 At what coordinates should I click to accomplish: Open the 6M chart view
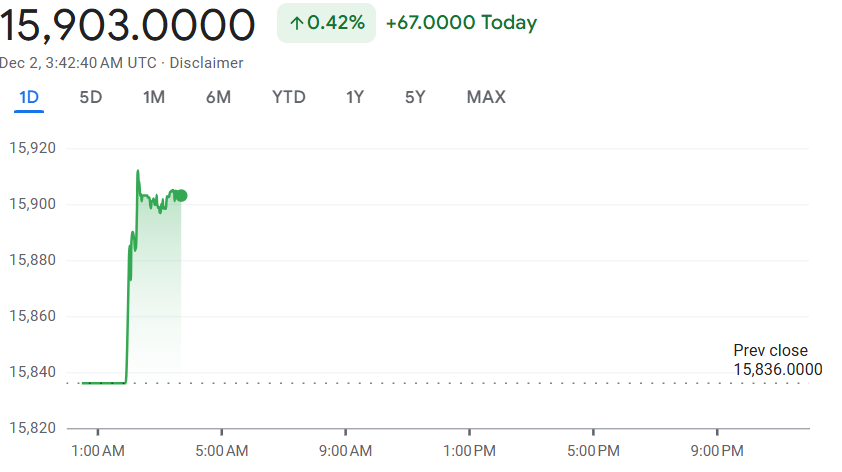(x=219, y=97)
